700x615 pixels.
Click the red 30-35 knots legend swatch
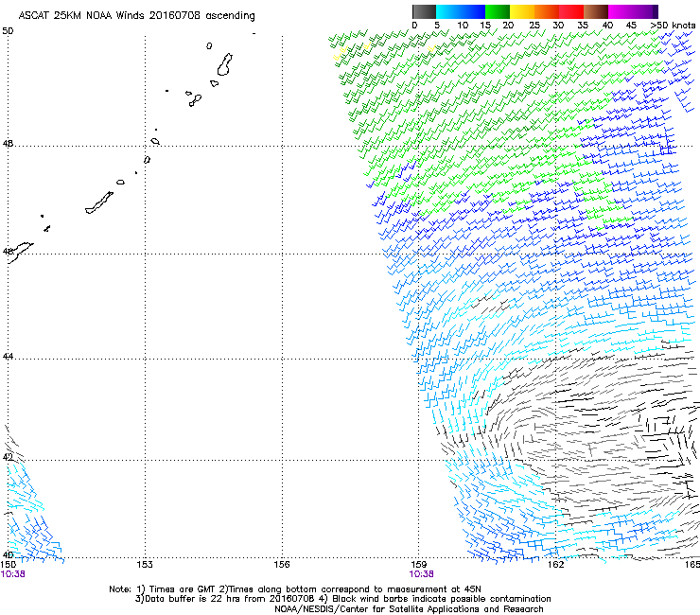pos(571,11)
